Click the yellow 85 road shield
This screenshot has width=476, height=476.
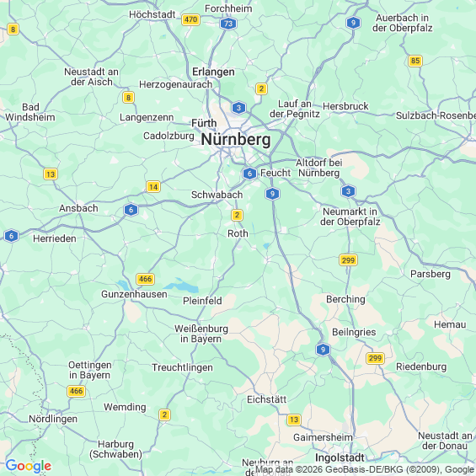click(415, 61)
